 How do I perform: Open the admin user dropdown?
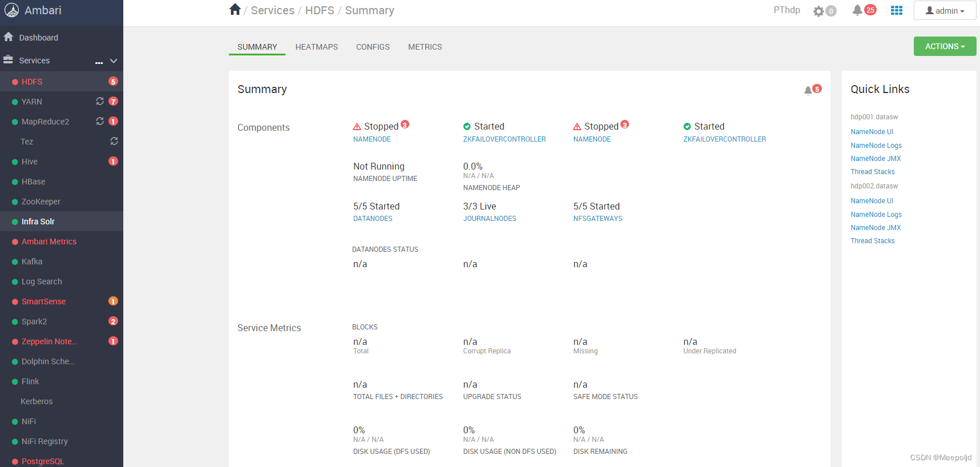tap(945, 11)
